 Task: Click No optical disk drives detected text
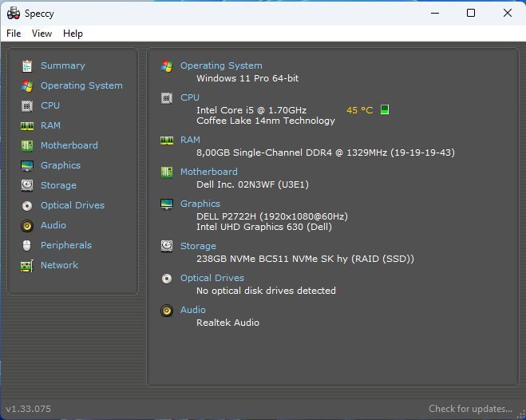(x=266, y=291)
